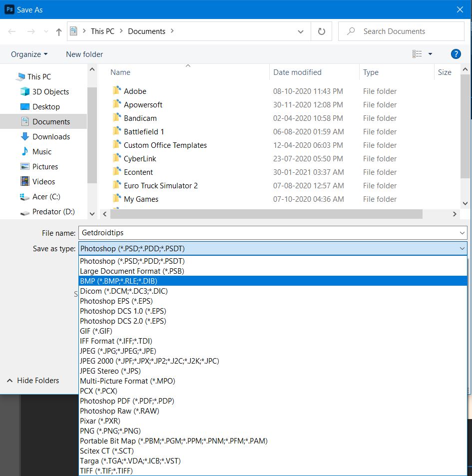The width and height of the screenshot is (472, 476).
Task: Select the Custom Office Templates folder icon
Action: click(x=117, y=144)
